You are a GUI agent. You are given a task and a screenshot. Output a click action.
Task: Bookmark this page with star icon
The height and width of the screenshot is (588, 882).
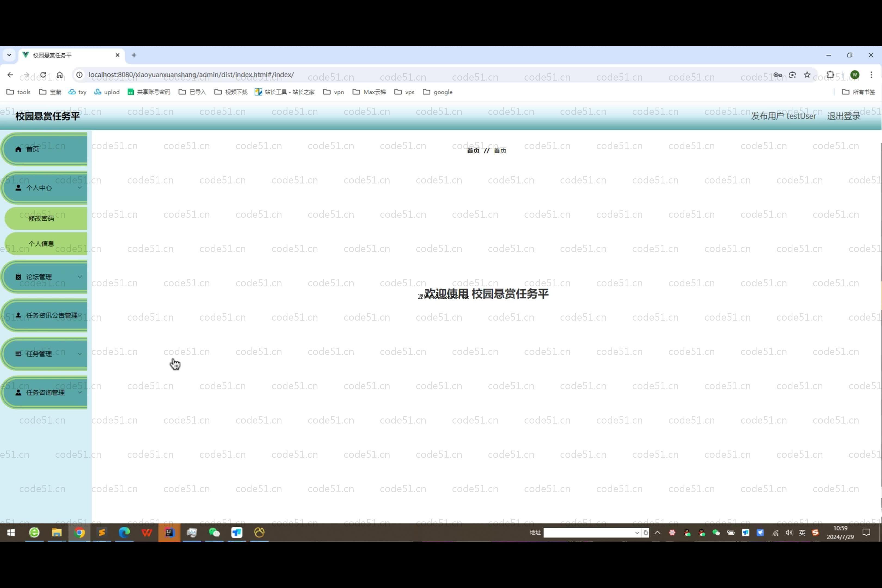[x=807, y=75]
